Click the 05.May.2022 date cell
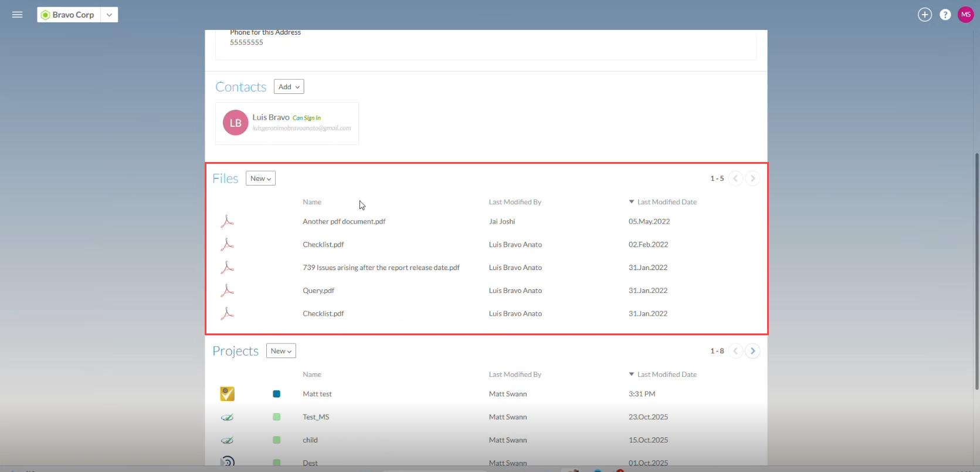This screenshot has height=472, width=980. coord(649,221)
